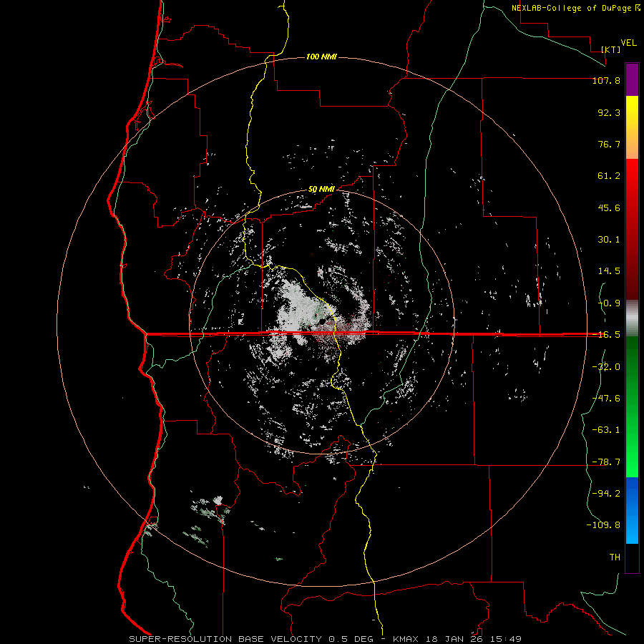Screen dimensions: 644x644
Task: Click the 61.2 value on the velocity scale
Action: tap(609, 176)
